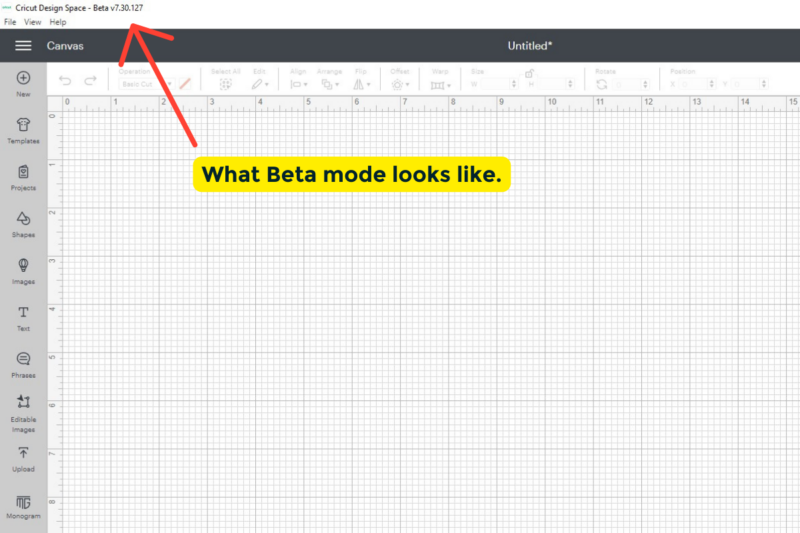Open the hamburger menu icon

(x=23, y=46)
